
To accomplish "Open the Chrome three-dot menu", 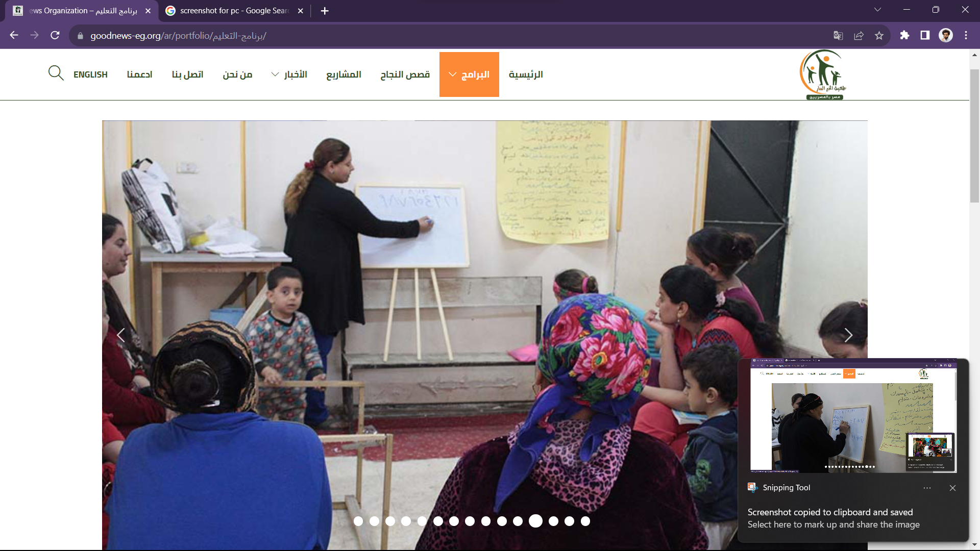I will 966,35.
